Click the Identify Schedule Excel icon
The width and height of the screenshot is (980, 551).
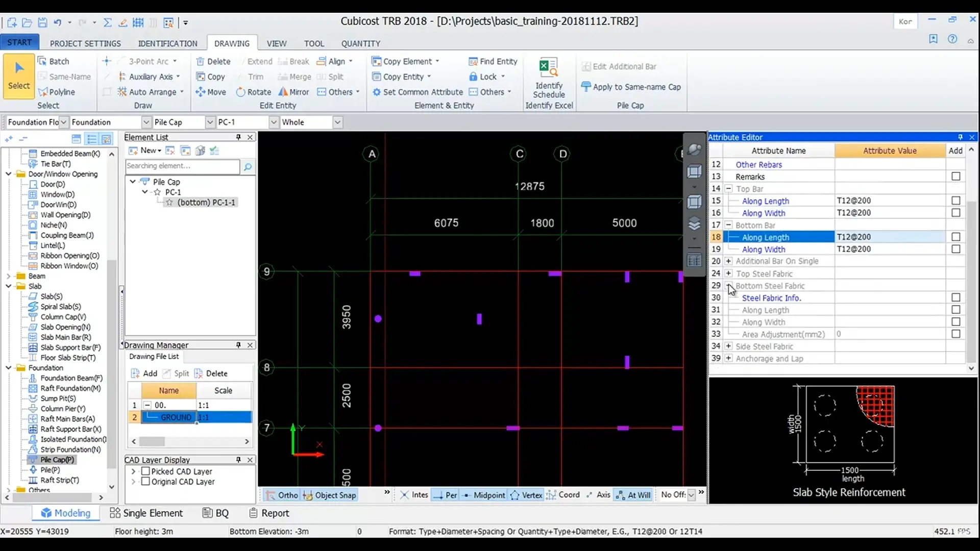pyautogui.click(x=549, y=68)
